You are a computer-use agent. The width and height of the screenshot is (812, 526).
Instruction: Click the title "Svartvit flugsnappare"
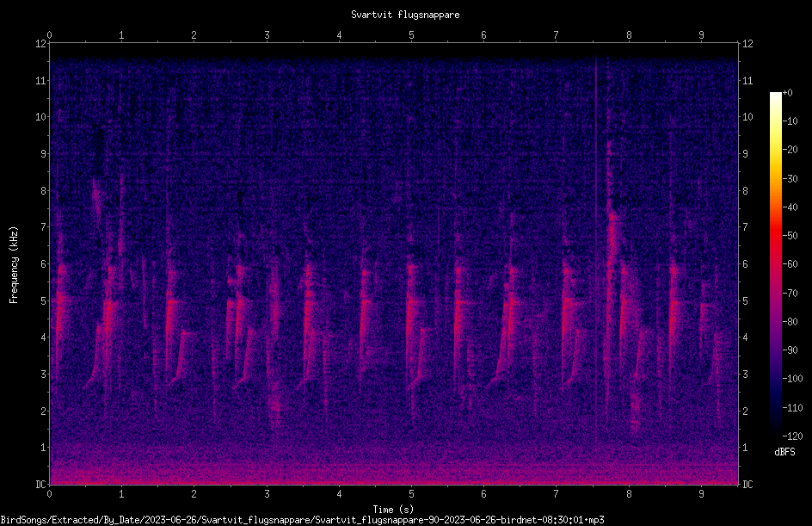(x=405, y=15)
